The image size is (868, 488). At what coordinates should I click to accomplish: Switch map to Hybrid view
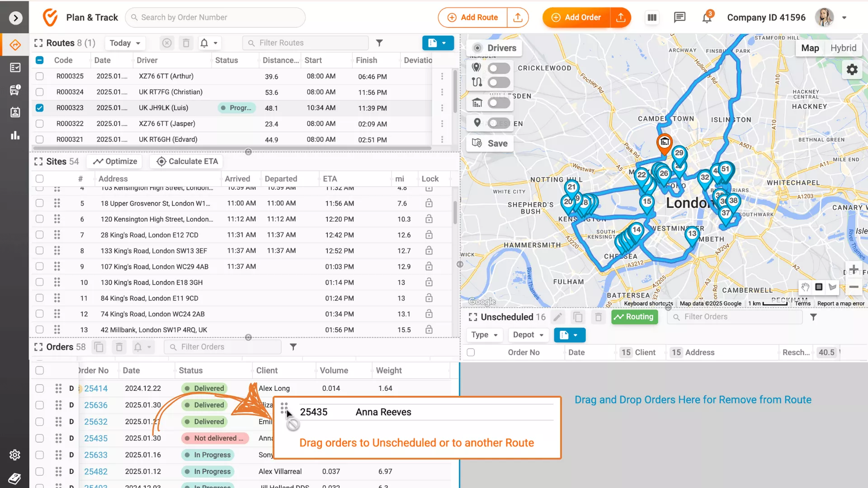coord(843,48)
